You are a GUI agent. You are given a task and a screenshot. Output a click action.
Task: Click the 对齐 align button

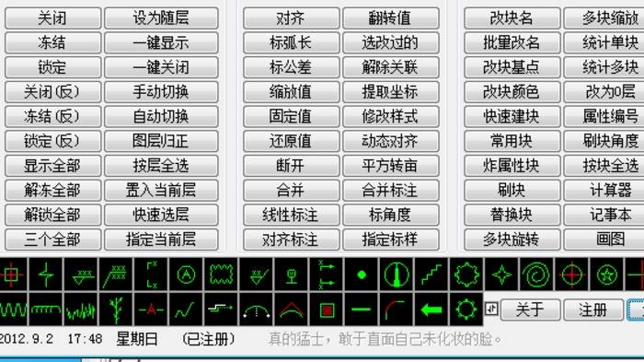tap(291, 18)
